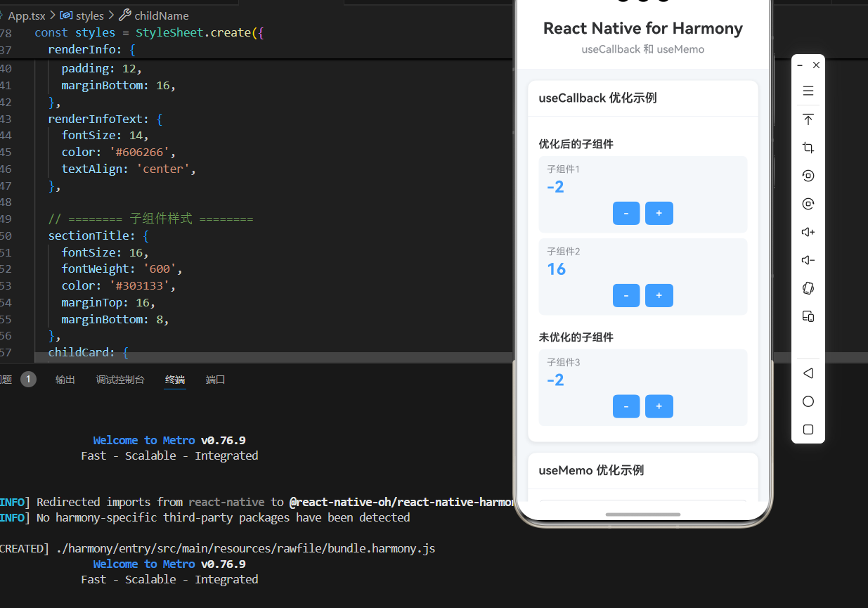Screen dimensions: 868x608
Task: Open App.tsx in the breadcrumb path
Action: point(27,15)
